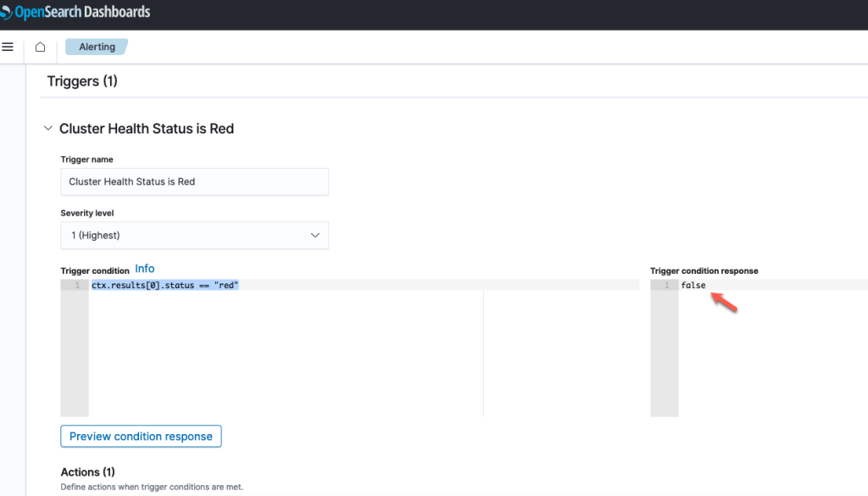The height and width of the screenshot is (496, 868).
Task: Focus the Trigger name input field
Action: [194, 181]
